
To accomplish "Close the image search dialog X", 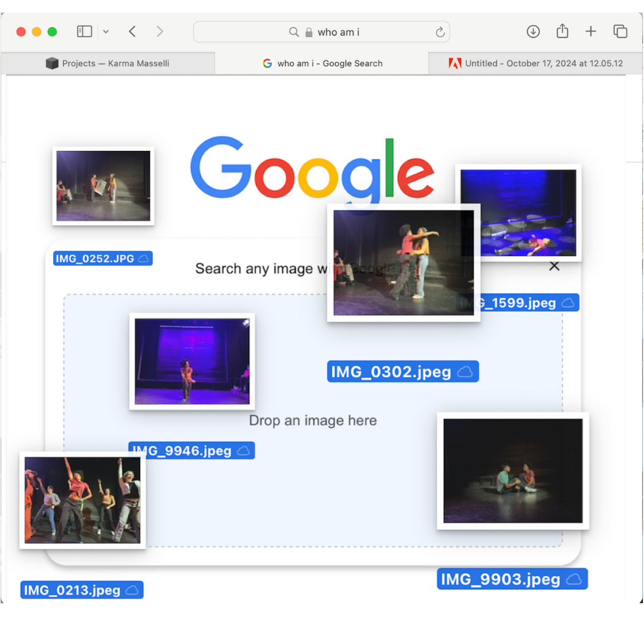I will click(x=554, y=266).
